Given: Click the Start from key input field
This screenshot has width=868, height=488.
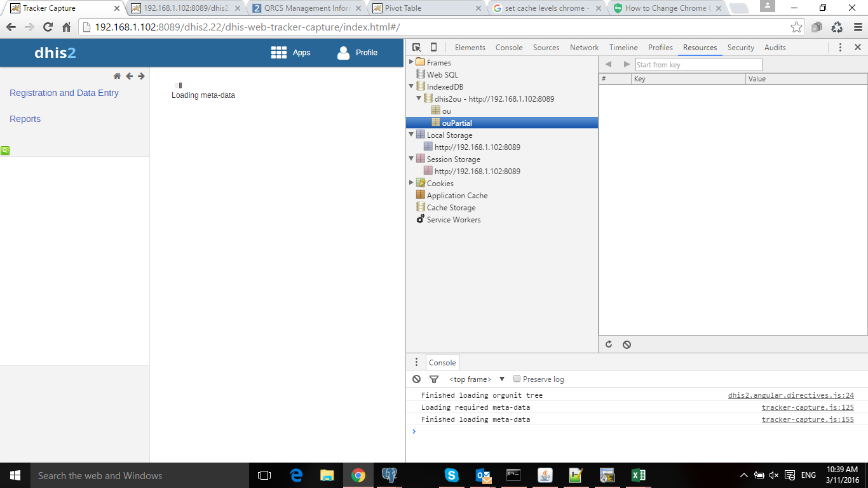Looking at the screenshot, I should 698,65.
